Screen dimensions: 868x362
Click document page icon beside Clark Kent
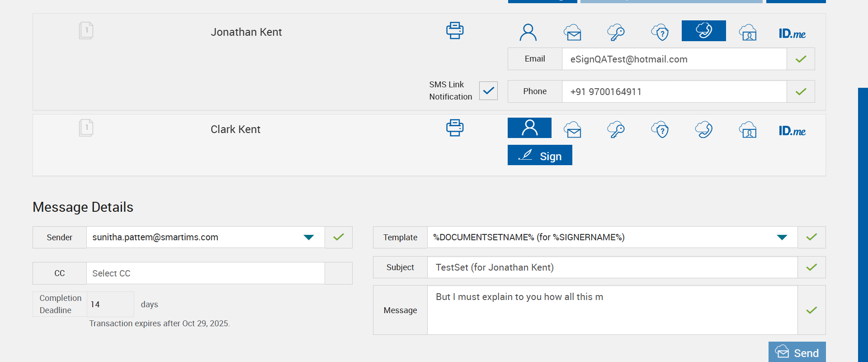[86, 128]
